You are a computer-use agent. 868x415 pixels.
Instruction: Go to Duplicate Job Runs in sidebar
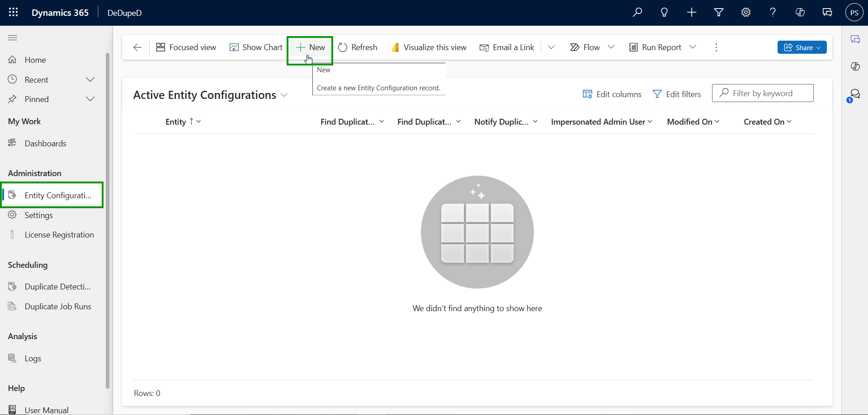(x=58, y=307)
